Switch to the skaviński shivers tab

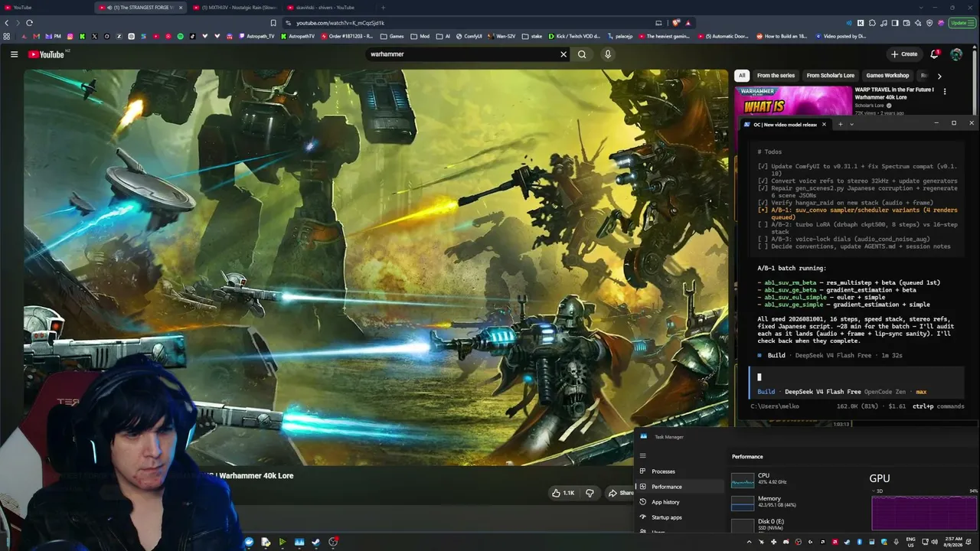(326, 8)
